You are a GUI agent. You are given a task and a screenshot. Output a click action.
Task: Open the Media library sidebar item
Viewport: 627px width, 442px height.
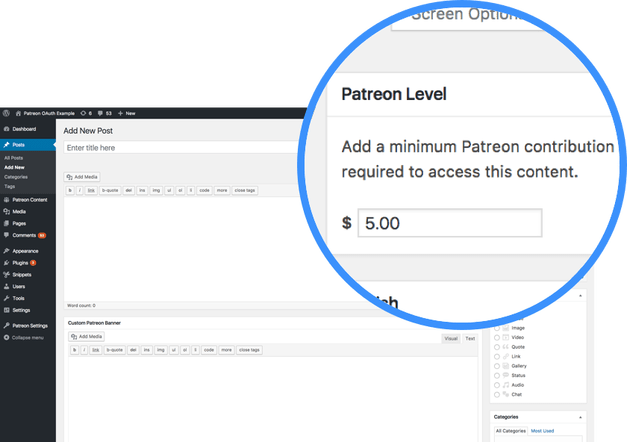[x=19, y=211]
